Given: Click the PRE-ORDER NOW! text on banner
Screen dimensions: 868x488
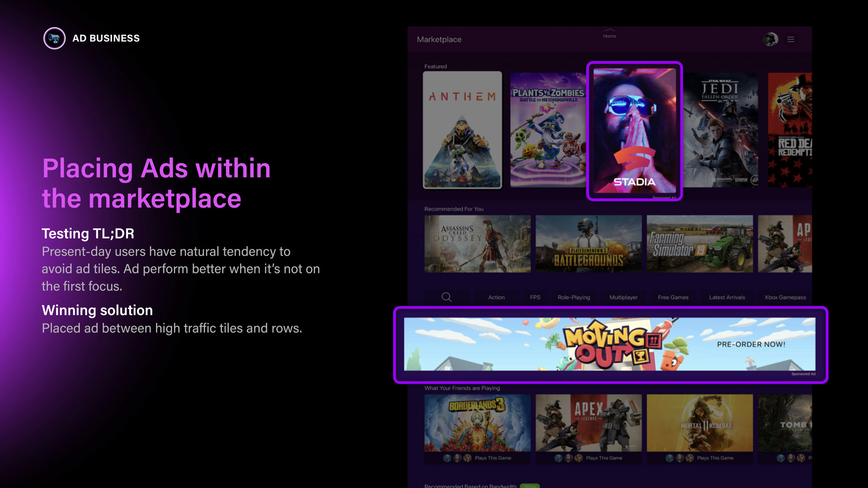Looking at the screenshot, I should [x=751, y=344].
